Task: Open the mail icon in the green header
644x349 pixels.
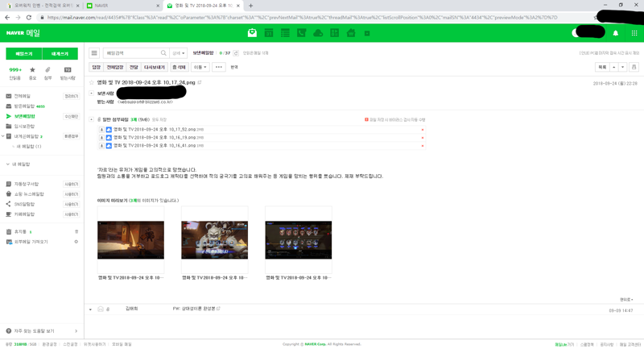Action: 252,33
